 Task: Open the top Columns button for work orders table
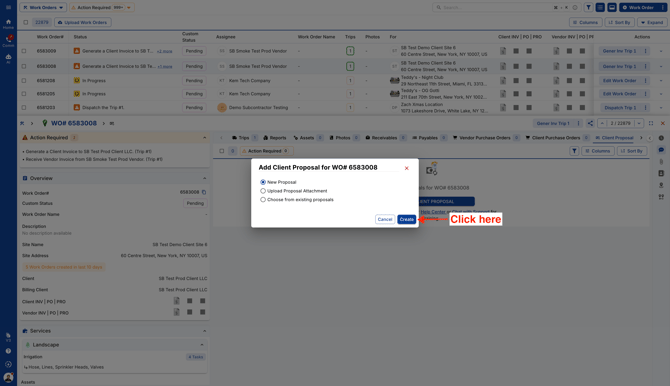(585, 22)
